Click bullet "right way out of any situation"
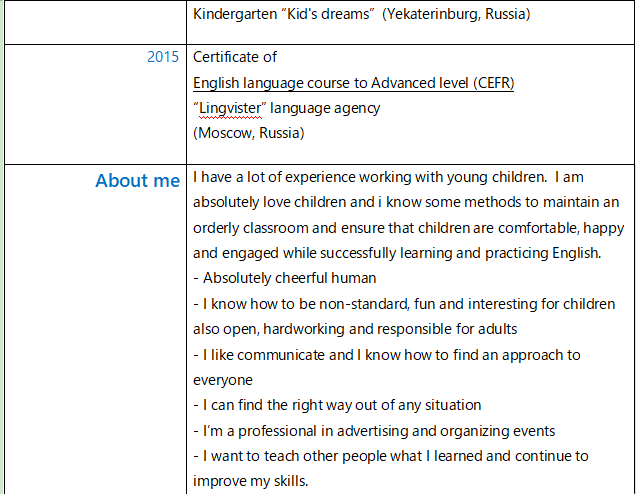This screenshot has height=494, width=636. tap(338, 405)
